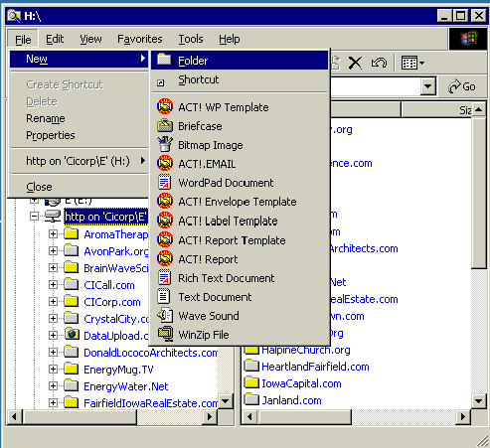The height and width of the screenshot is (448, 490).
Task: Select IowaCapital.com in file list
Action: click(x=301, y=383)
